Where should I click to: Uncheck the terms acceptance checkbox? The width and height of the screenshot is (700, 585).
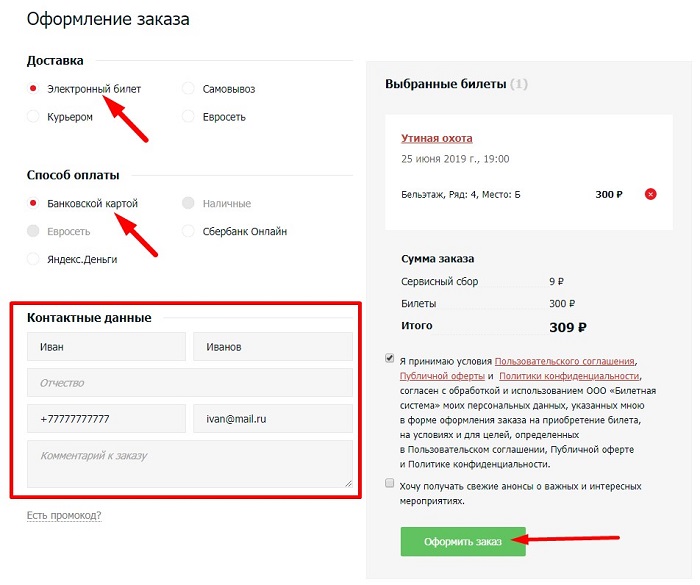pos(389,359)
